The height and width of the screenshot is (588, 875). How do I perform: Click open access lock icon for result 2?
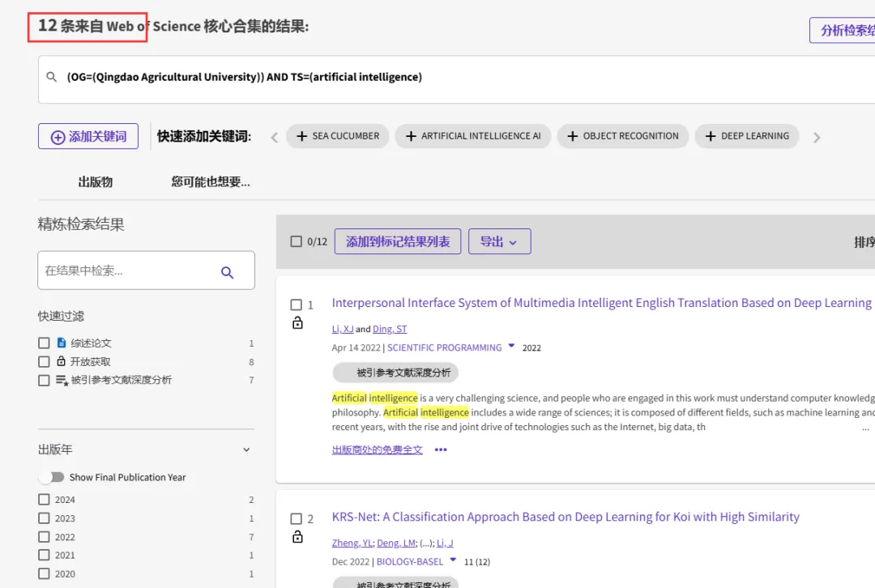297,537
